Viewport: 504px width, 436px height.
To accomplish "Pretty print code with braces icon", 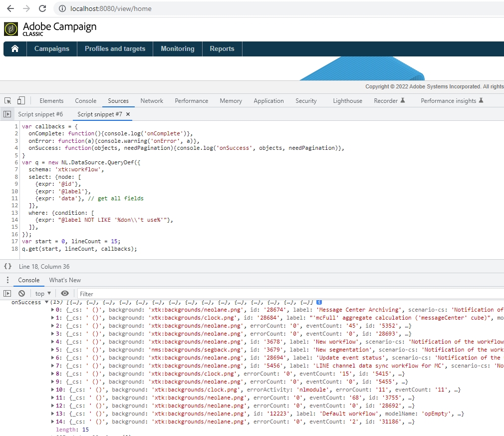I will click(7, 267).
